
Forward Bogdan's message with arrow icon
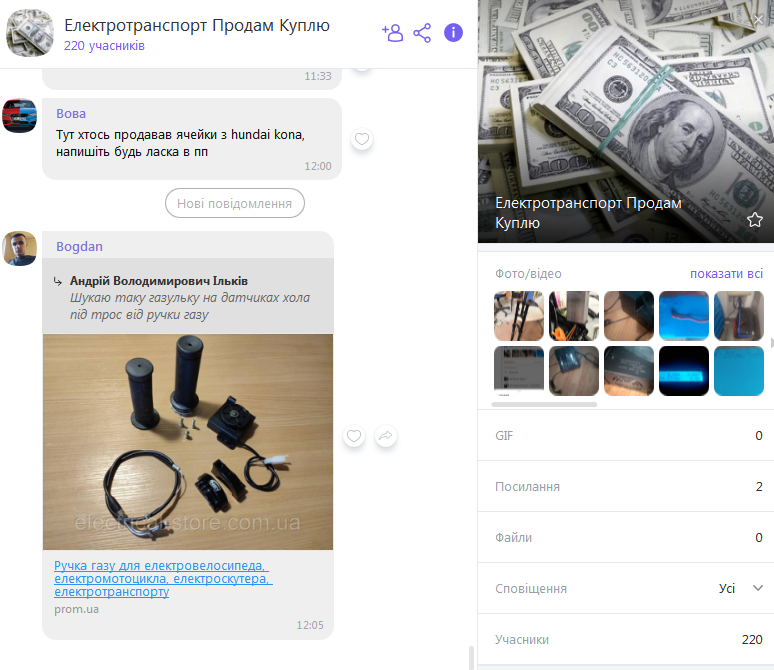pos(386,436)
